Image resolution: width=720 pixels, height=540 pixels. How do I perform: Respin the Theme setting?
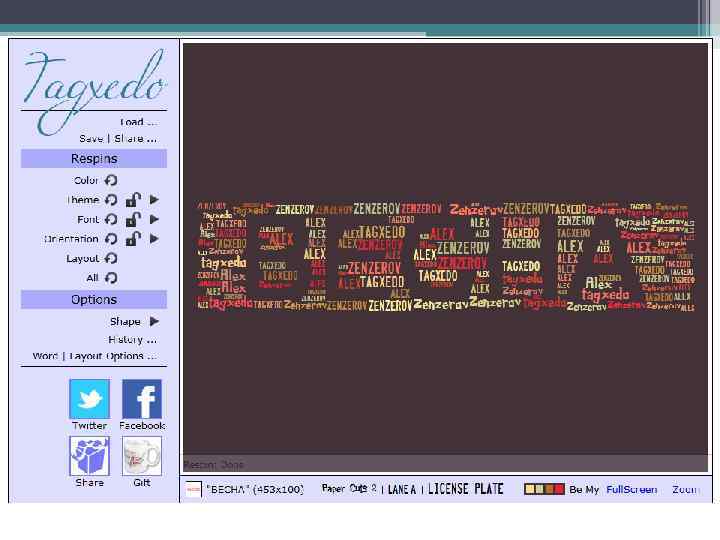[x=111, y=200]
